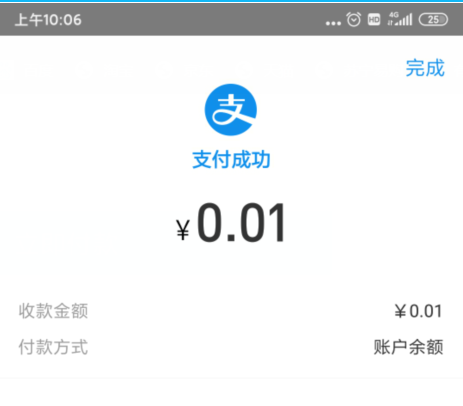Screen dimensions: 463x406
Task: Tap the 账户余额 payment method value
Action: point(408,347)
